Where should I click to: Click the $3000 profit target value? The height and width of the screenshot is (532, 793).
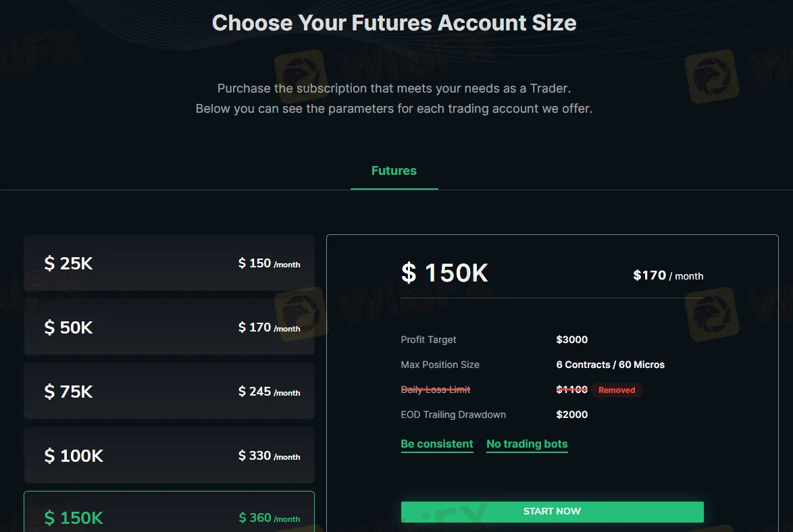pos(572,340)
